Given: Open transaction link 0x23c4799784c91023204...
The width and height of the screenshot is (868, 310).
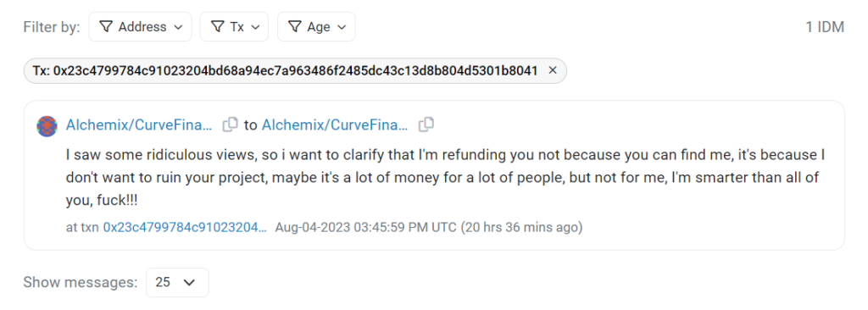Looking at the screenshot, I should (186, 227).
